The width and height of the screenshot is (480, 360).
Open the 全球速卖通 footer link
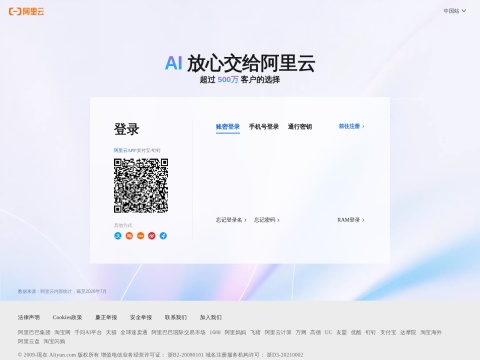134,332
